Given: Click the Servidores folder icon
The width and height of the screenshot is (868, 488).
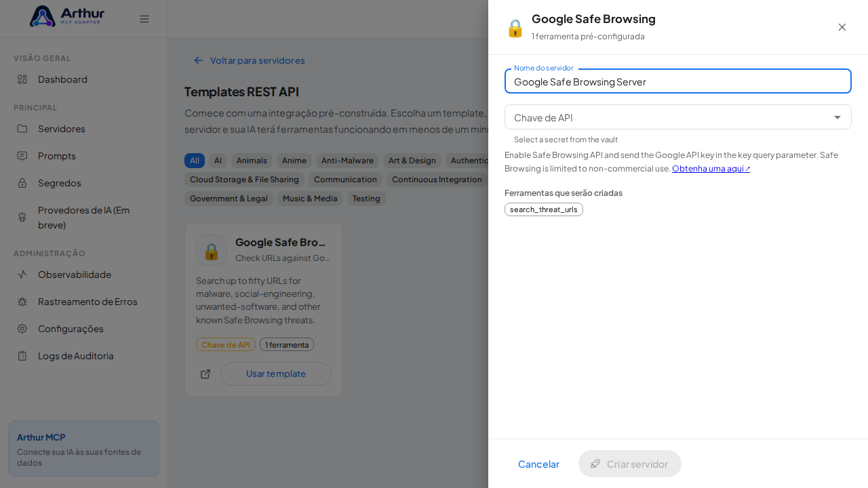Looking at the screenshot, I should click(22, 129).
